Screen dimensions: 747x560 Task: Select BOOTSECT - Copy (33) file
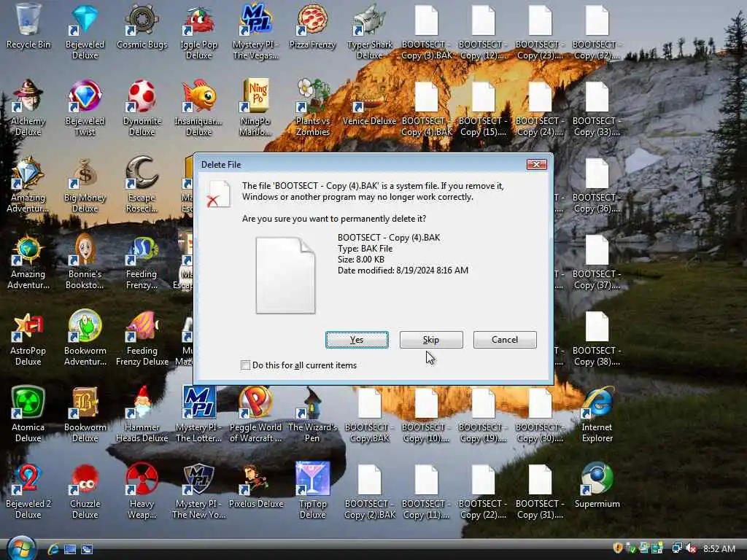click(x=597, y=108)
